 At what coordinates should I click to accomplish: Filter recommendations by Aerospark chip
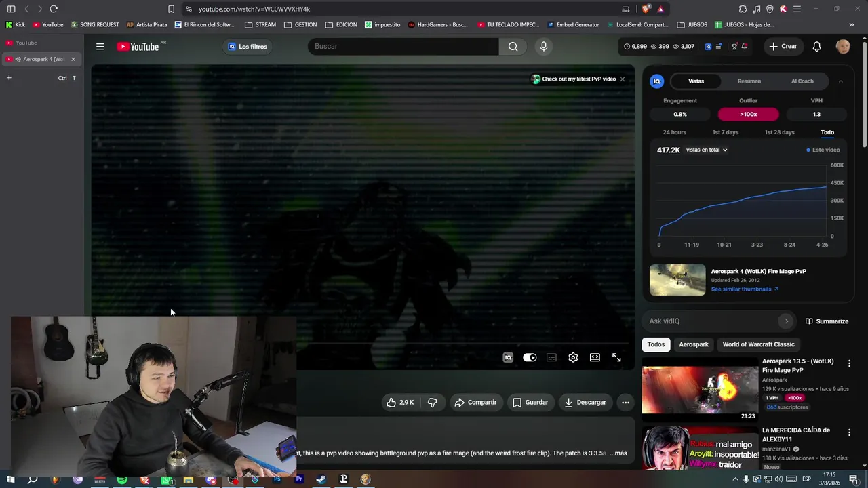click(694, 344)
